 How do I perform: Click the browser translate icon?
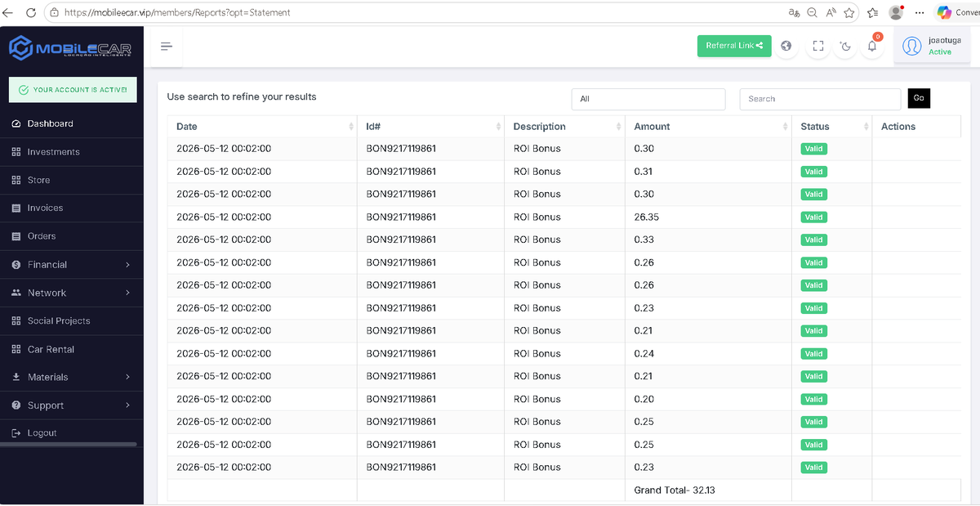pos(794,12)
